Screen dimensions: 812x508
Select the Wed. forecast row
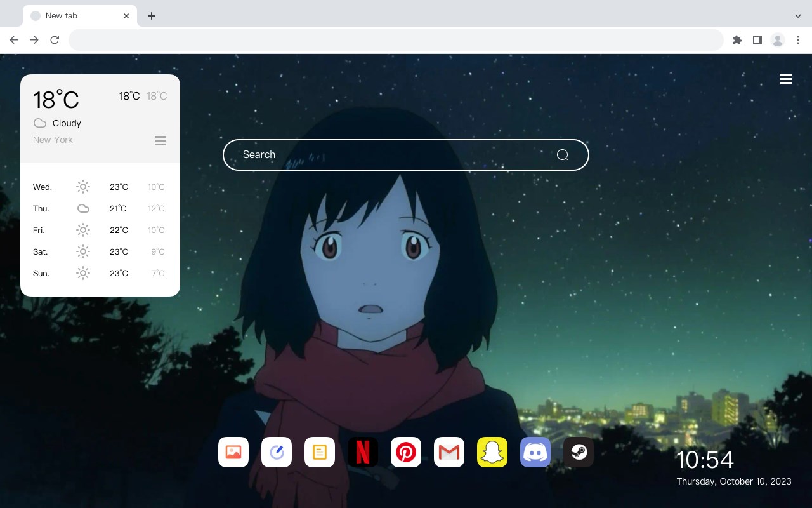[100, 187]
